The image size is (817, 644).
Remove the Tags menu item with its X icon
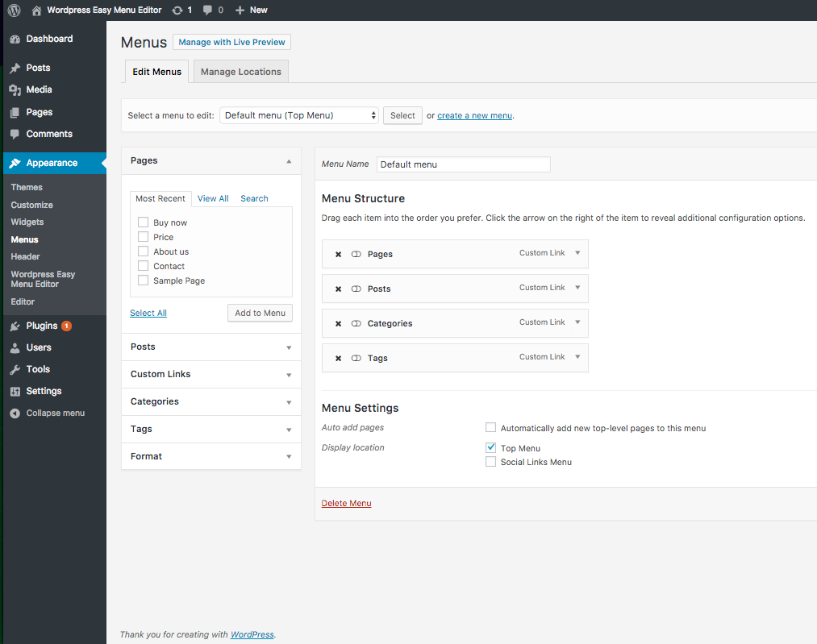338,358
